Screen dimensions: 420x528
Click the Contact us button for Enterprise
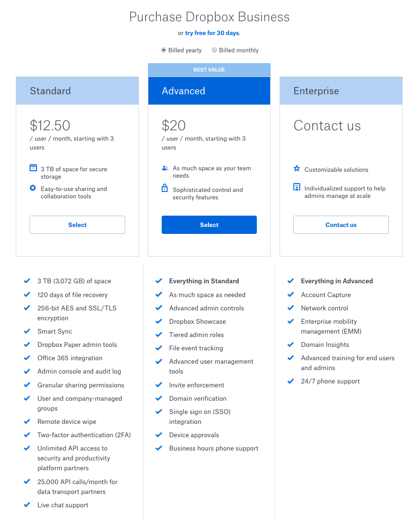(341, 225)
